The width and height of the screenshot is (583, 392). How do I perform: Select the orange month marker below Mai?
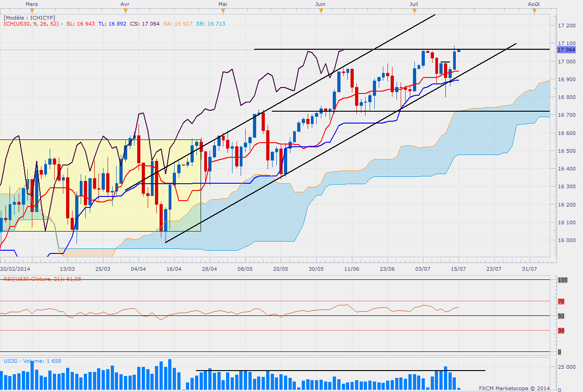tap(223, 11)
